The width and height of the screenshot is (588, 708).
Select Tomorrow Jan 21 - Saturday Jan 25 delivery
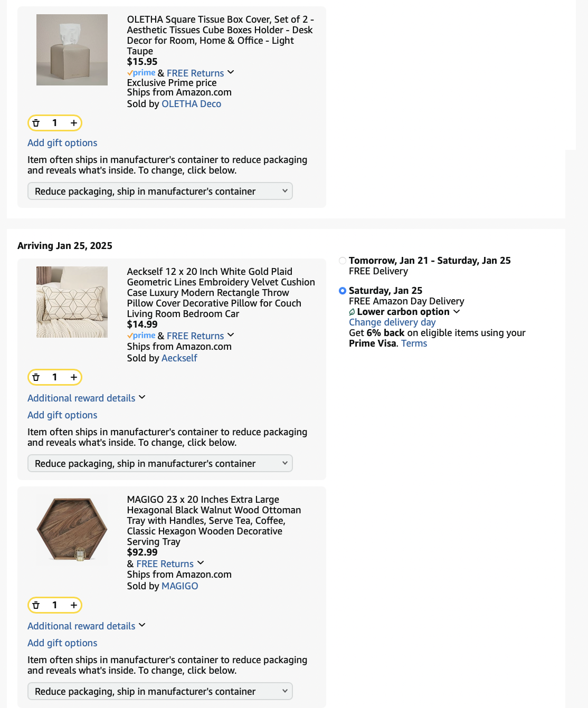pyautogui.click(x=343, y=261)
